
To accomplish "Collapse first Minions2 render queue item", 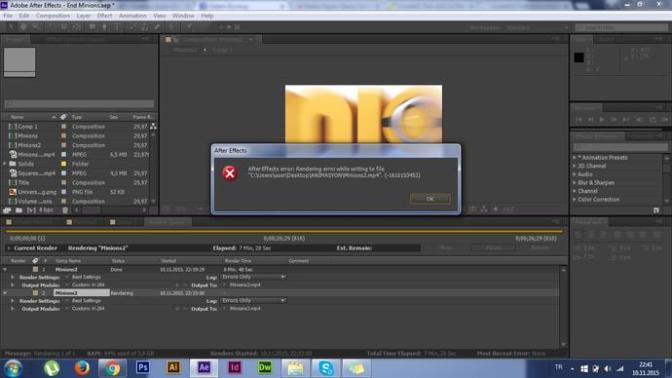I will (5, 270).
